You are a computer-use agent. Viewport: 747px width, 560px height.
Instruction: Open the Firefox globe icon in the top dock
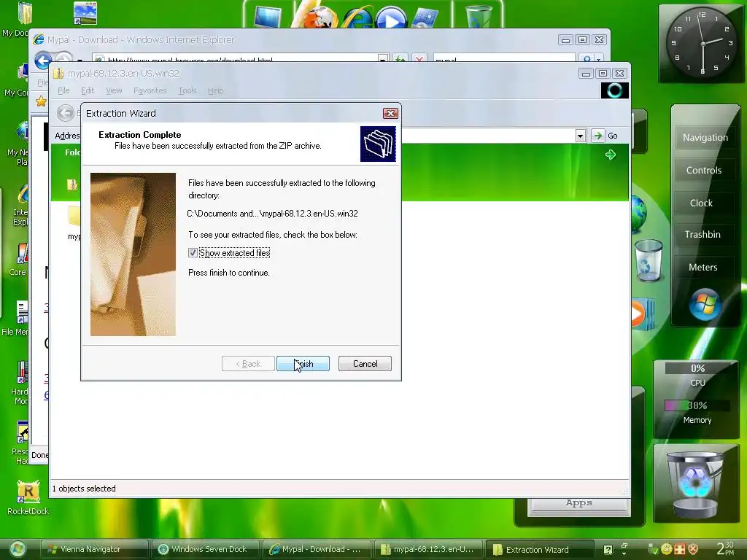320,17
